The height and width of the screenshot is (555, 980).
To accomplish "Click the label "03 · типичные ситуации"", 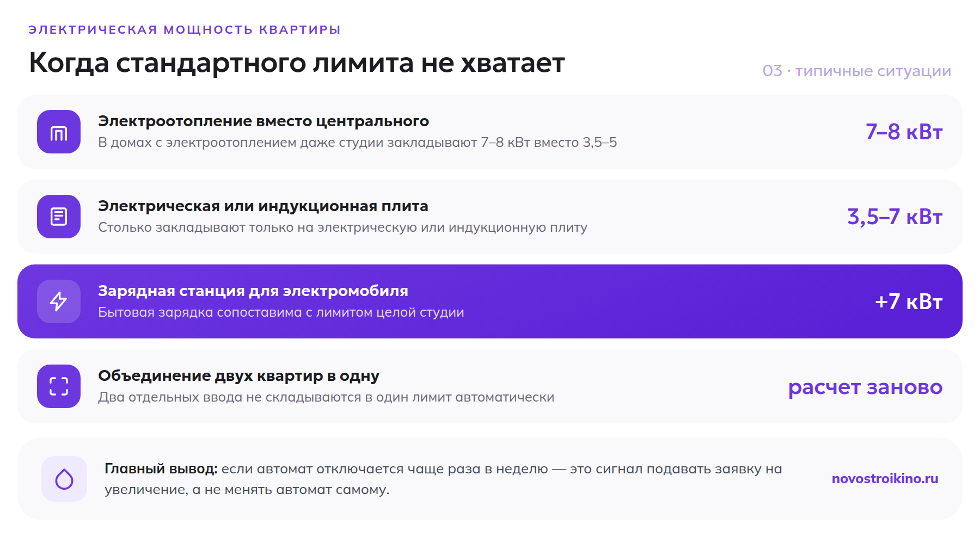I will pos(856,71).
